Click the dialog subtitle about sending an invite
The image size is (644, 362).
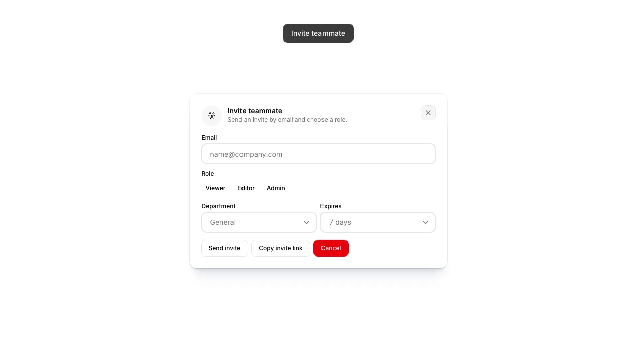tap(287, 120)
